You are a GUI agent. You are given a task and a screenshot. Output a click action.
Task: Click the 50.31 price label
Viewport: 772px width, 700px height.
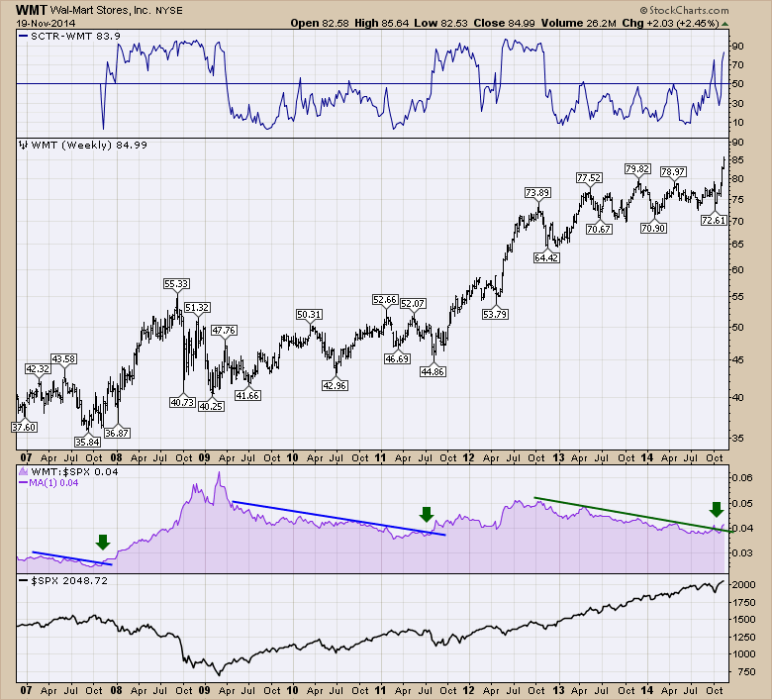[x=309, y=314]
